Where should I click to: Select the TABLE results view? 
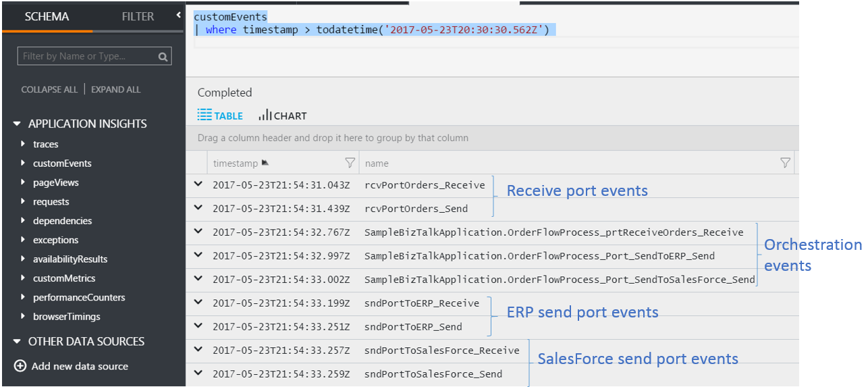click(220, 115)
